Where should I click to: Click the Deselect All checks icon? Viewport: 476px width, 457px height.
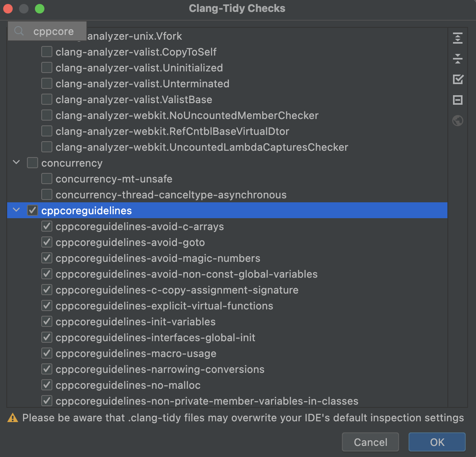pyautogui.click(x=458, y=100)
